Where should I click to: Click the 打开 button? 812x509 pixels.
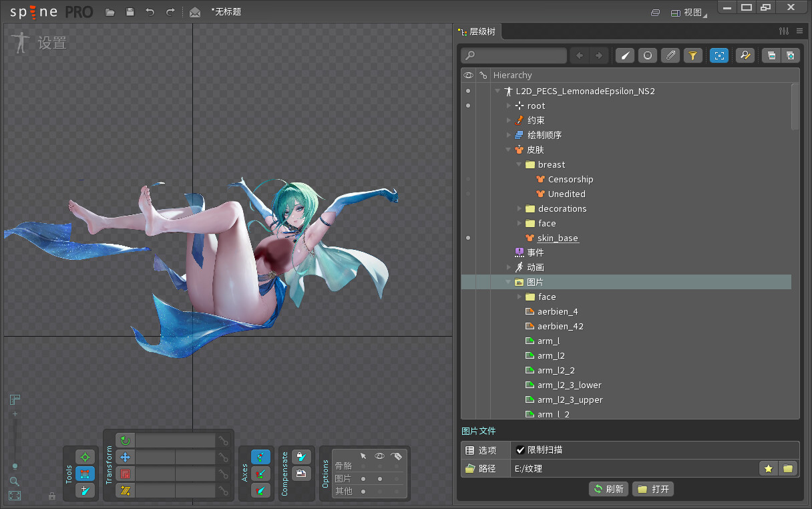point(653,489)
